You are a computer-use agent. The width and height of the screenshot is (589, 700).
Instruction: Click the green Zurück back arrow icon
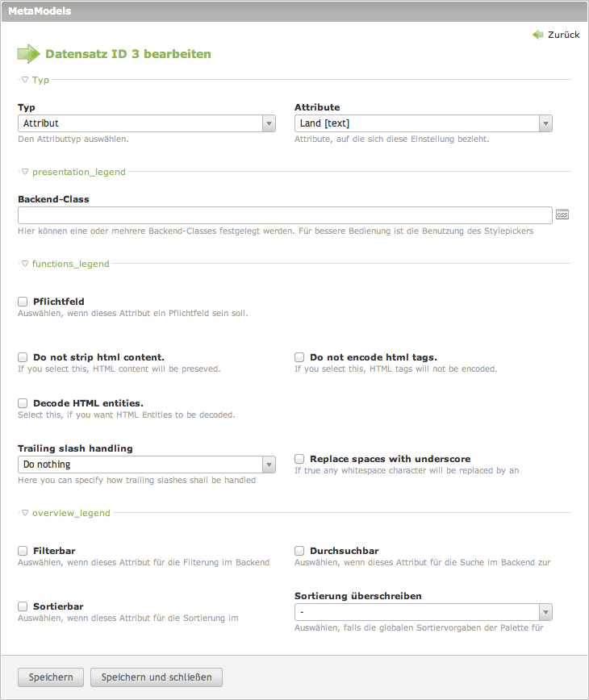(x=538, y=35)
